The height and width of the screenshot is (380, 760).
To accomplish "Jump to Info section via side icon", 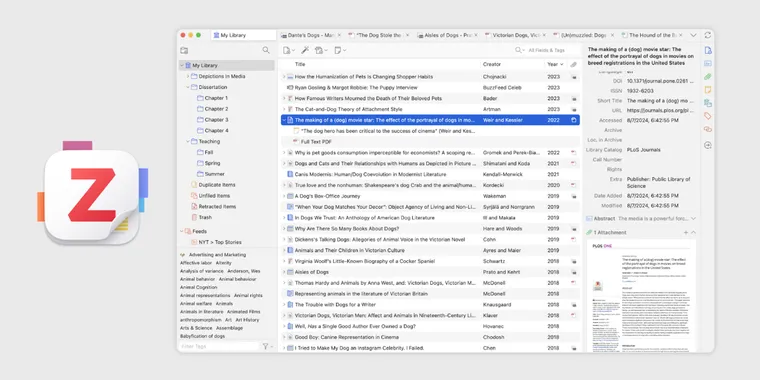I will click(x=708, y=50).
